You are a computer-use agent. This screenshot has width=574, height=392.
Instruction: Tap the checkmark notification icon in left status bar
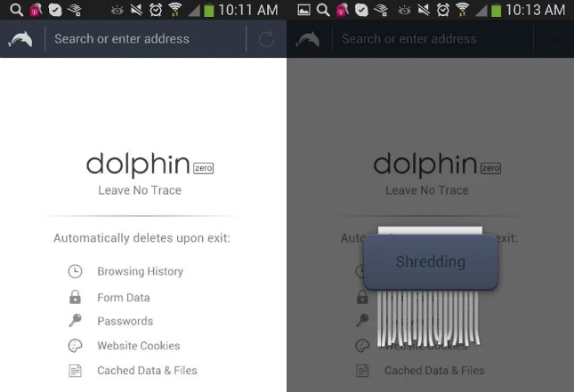tap(55, 10)
